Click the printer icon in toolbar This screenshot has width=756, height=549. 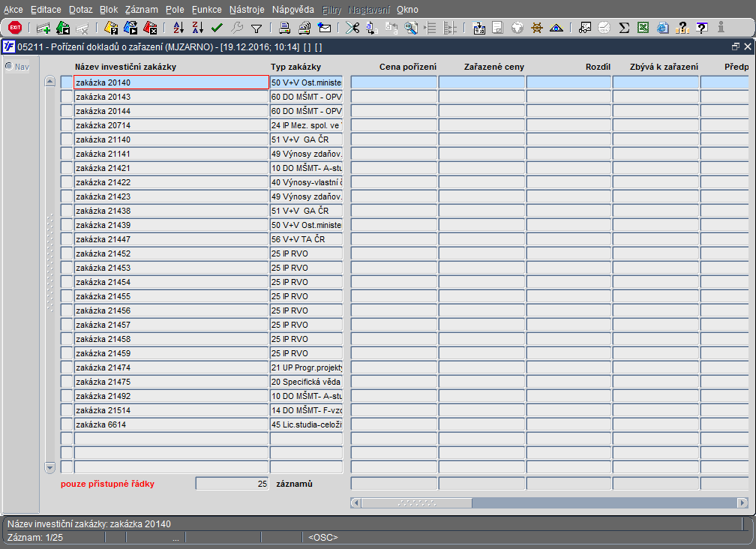[x=284, y=28]
